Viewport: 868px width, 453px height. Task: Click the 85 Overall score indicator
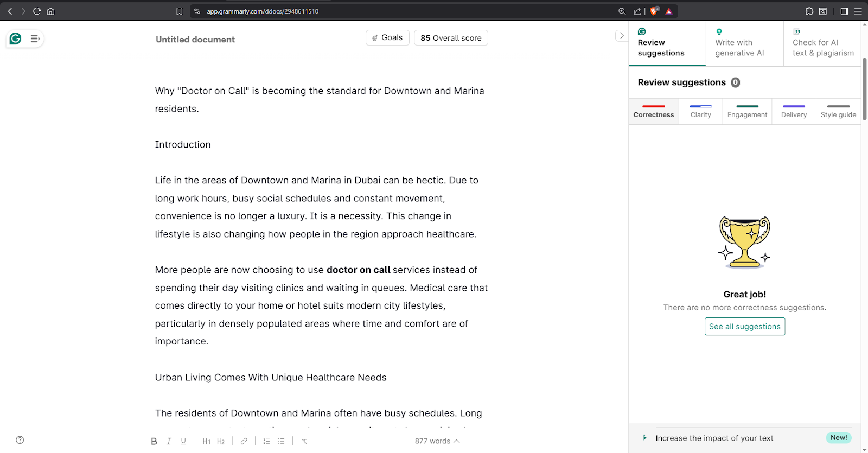(x=451, y=38)
